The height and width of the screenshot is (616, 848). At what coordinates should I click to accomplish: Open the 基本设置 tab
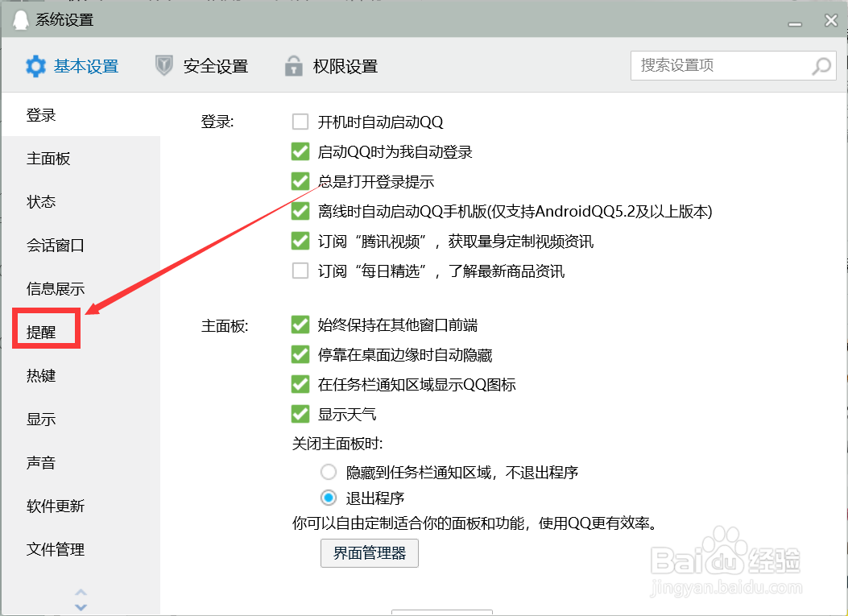tap(72, 66)
